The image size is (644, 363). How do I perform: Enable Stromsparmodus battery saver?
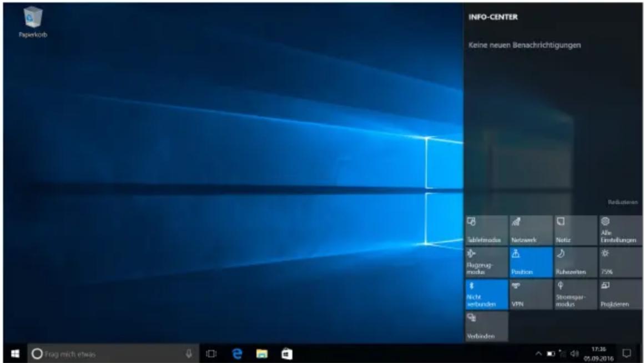pos(576,294)
